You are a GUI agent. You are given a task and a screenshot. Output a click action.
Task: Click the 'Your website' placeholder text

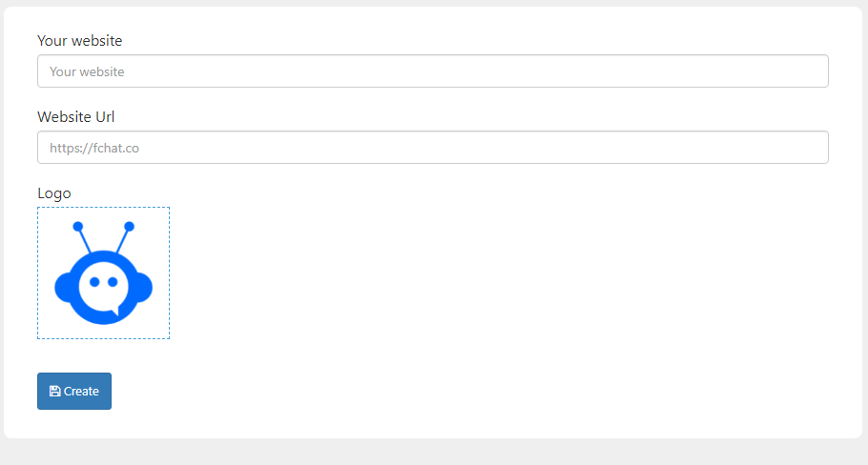click(87, 71)
